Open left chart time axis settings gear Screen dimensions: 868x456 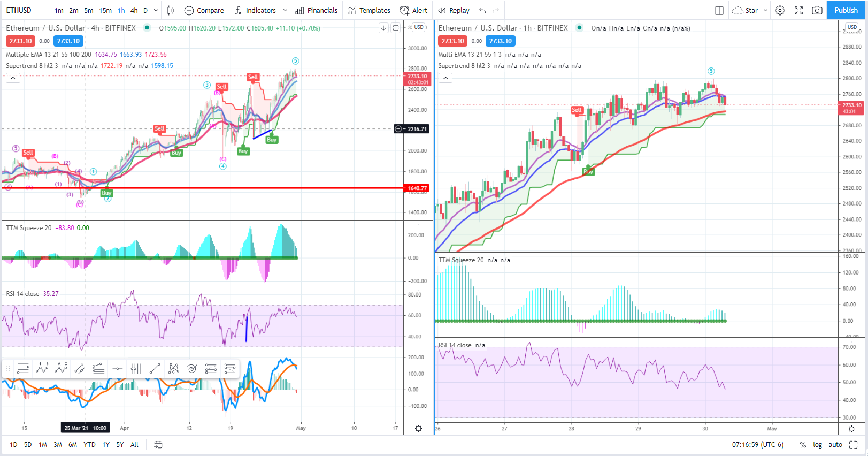(x=418, y=428)
